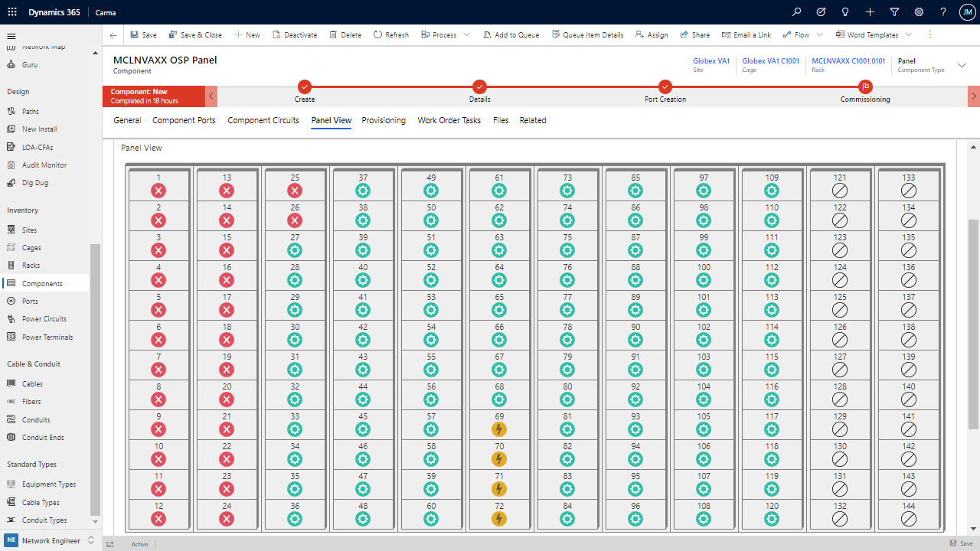Click the yellow lightning icon for port 72

(499, 519)
